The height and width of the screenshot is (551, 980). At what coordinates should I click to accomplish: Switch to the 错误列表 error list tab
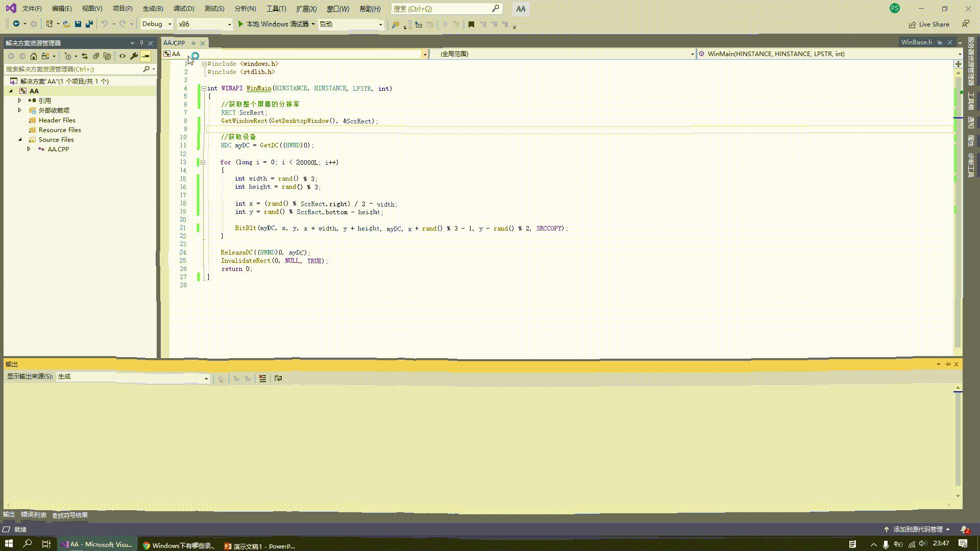33,515
